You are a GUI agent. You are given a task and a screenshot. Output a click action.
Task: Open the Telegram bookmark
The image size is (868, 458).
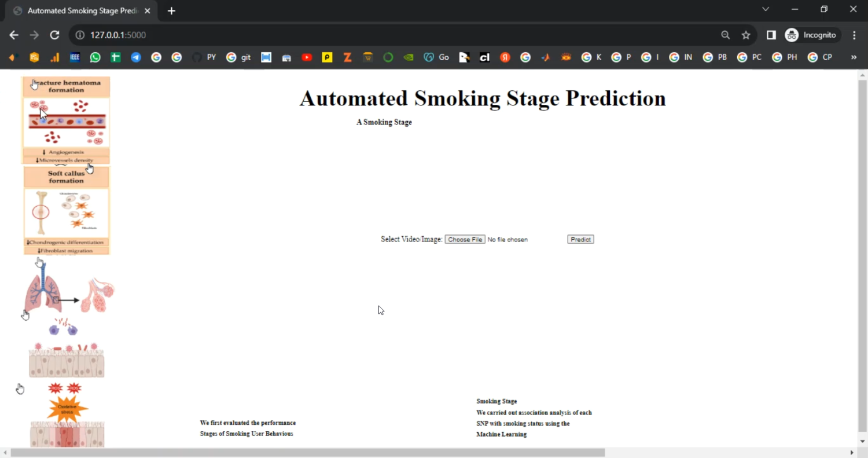pos(136,57)
